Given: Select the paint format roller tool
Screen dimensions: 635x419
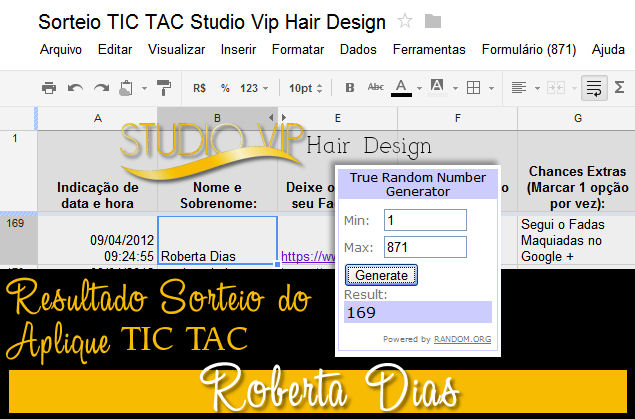Looking at the screenshot, I should pyautogui.click(x=164, y=88).
